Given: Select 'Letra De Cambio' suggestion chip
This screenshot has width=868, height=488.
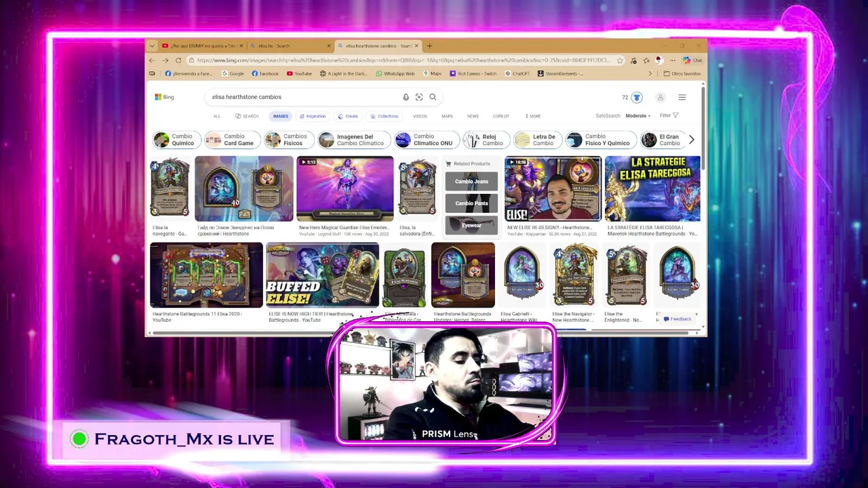Looking at the screenshot, I should pos(537,140).
